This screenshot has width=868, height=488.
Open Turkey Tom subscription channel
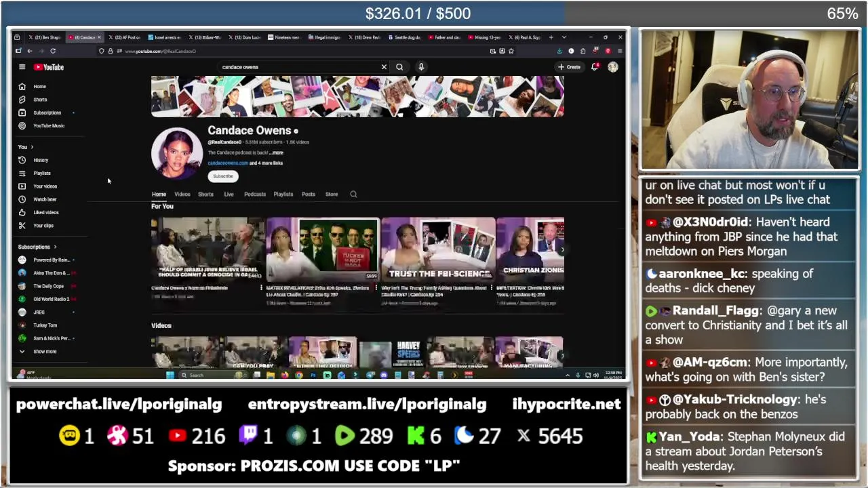click(45, 325)
